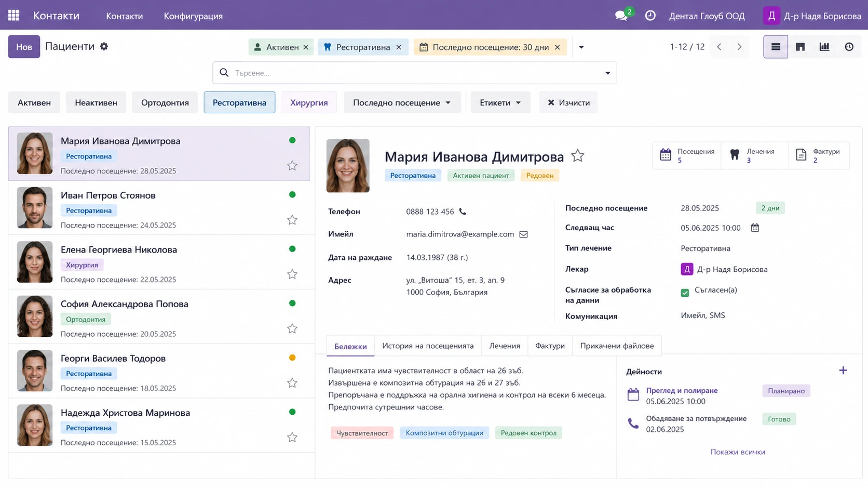Open the Конфигурация menu
Viewport: 868px width, 489px height.
(x=193, y=16)
